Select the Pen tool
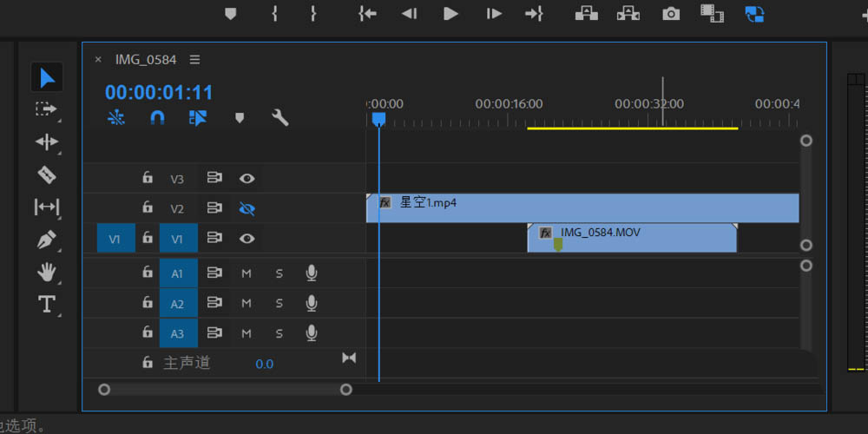868x434 pixels. 47,240
